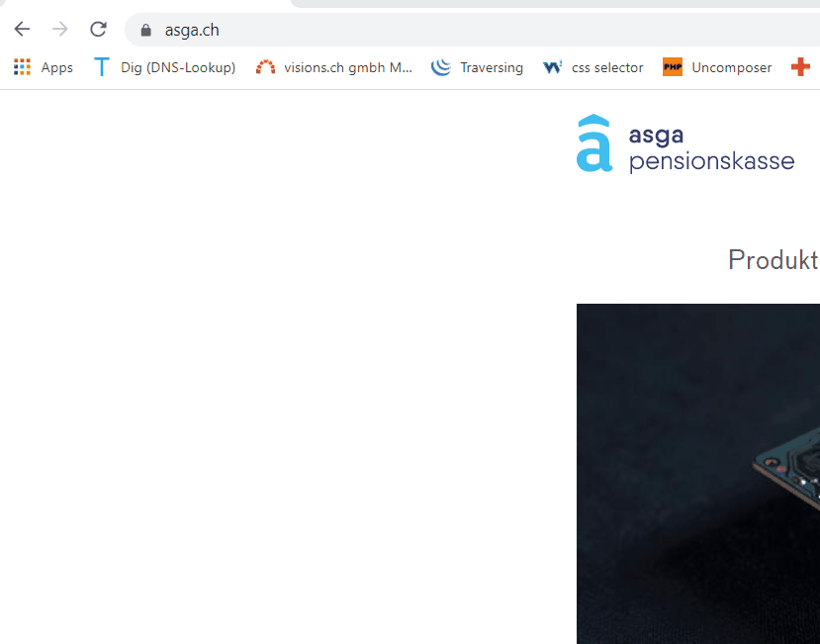Open the 'visions.ch gmbh M...' bookmark
This screenshot has height=644, width=820.
click(347, 67)
